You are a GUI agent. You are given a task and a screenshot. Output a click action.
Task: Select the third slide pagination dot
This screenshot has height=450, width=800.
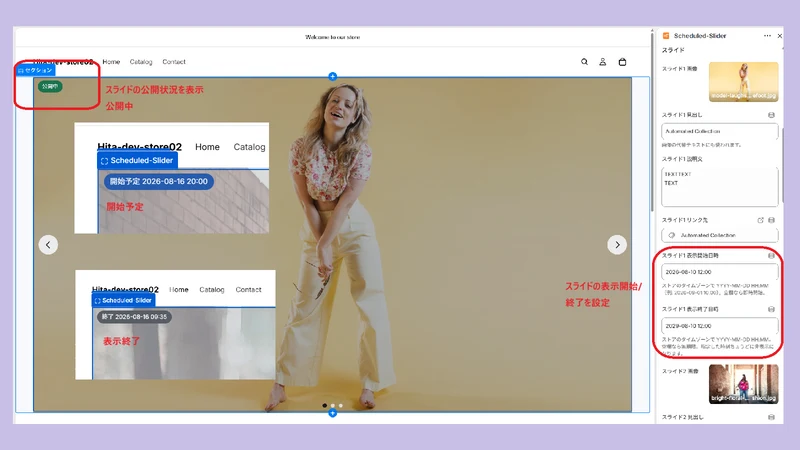(x=341, y=406)
